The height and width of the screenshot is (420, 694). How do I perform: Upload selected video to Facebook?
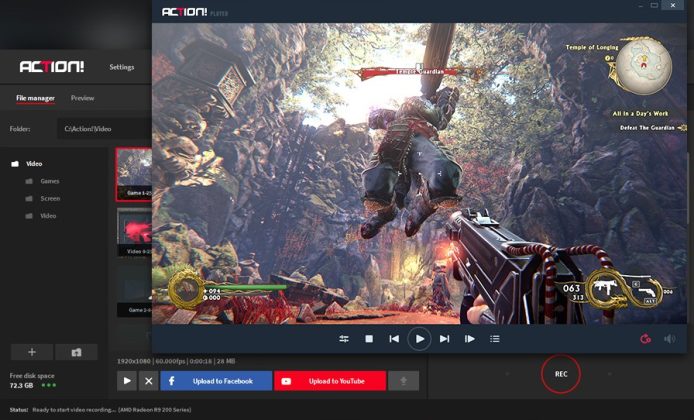(x=216, y=381)
